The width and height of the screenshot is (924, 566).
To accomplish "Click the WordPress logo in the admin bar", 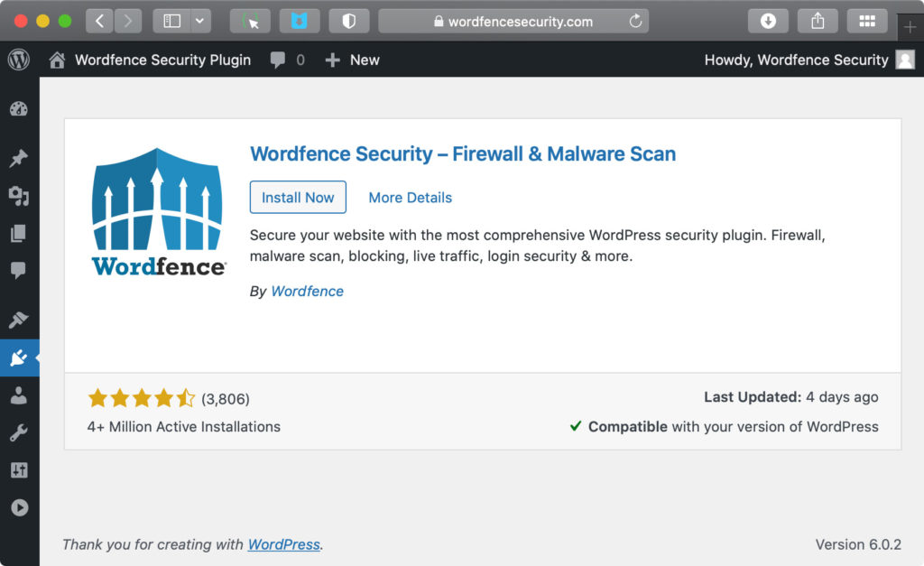I will (18, 60).
